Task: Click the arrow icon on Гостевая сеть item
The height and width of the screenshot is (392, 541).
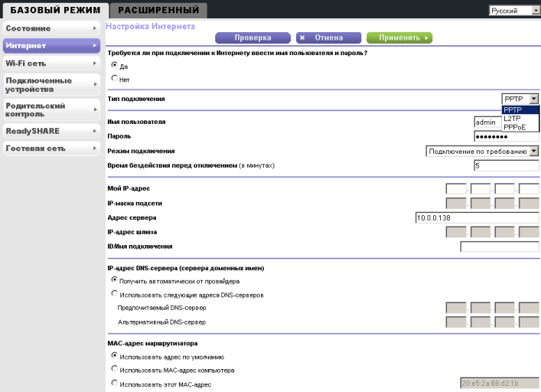Action: [x=95, y=149]
